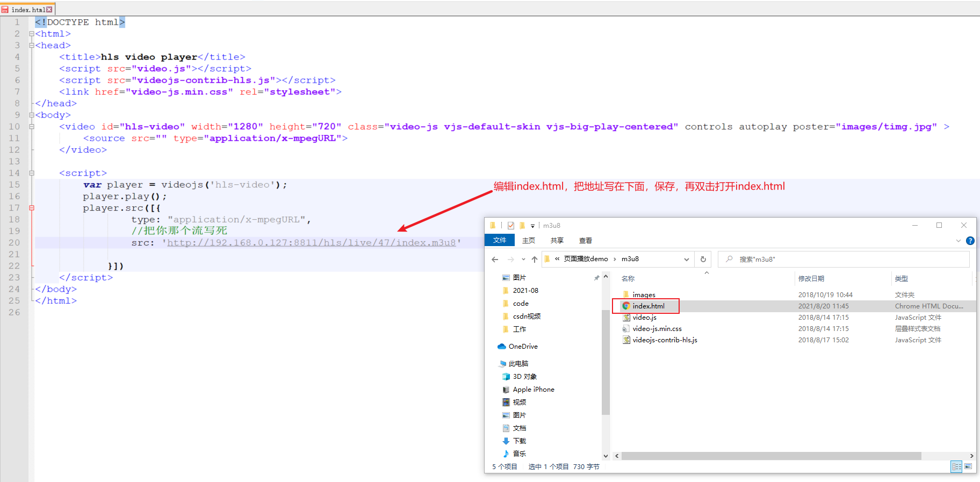Open the quick access toolbar customize dropdown

click(532, 226)
